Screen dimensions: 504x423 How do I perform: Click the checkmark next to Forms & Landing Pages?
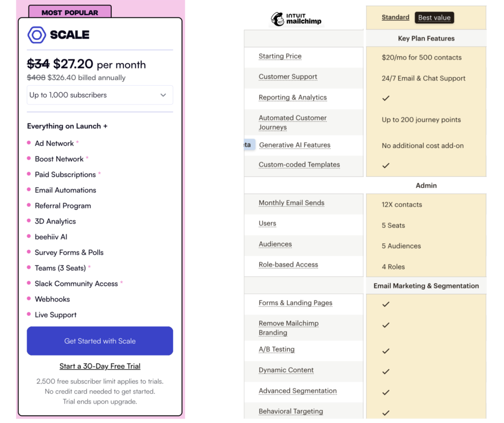386,304
